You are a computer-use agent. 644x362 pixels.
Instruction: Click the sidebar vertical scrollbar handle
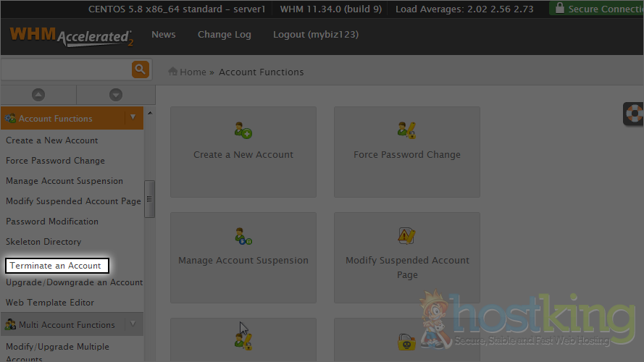coord(149,198)
